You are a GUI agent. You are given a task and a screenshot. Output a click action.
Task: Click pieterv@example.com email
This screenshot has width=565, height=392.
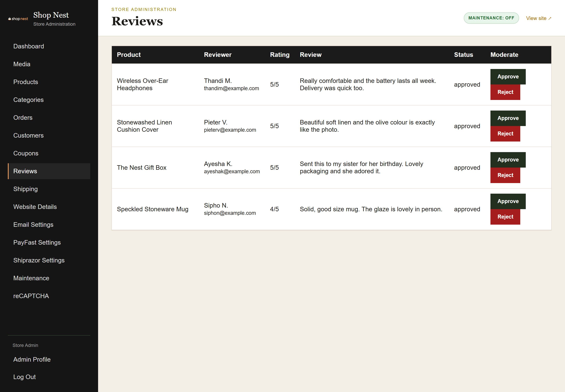click(x=230, y=130)
